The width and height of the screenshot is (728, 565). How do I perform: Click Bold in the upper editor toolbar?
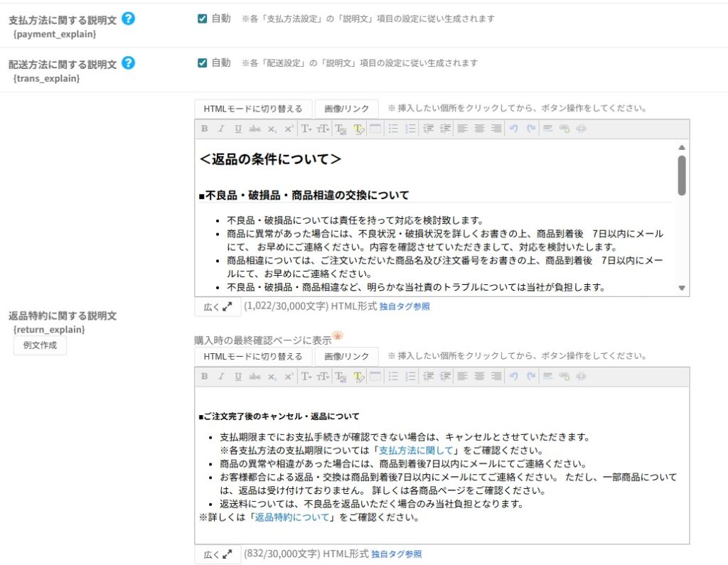pyautogui.click(x=204, y=129)
